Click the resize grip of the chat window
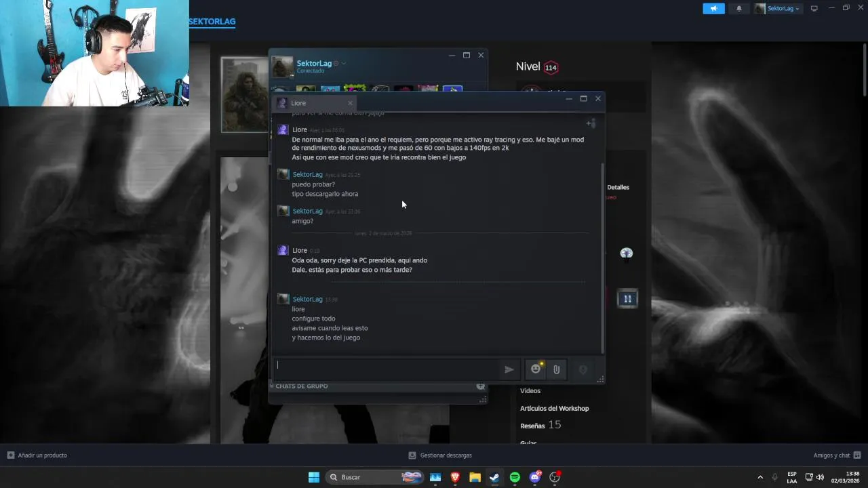Image resolution: width=868 pixels, height=488 pixels. [600, 380]
